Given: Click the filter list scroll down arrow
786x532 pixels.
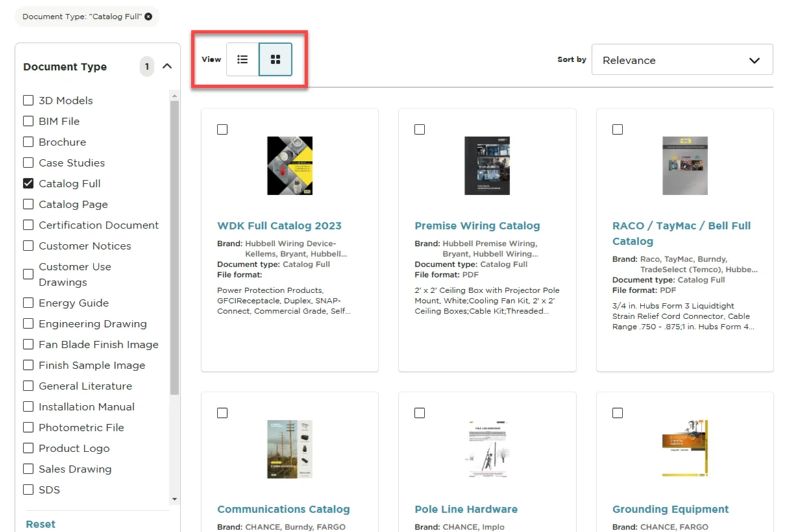Looking at the screenshot, I should 174,500.
